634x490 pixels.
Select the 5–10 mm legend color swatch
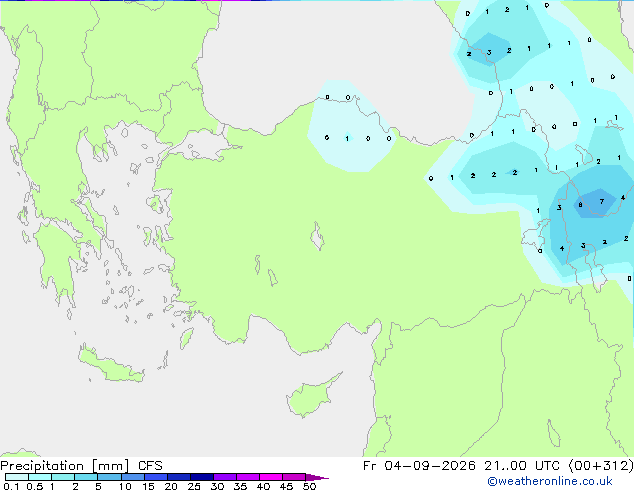(x=109, y=477)
